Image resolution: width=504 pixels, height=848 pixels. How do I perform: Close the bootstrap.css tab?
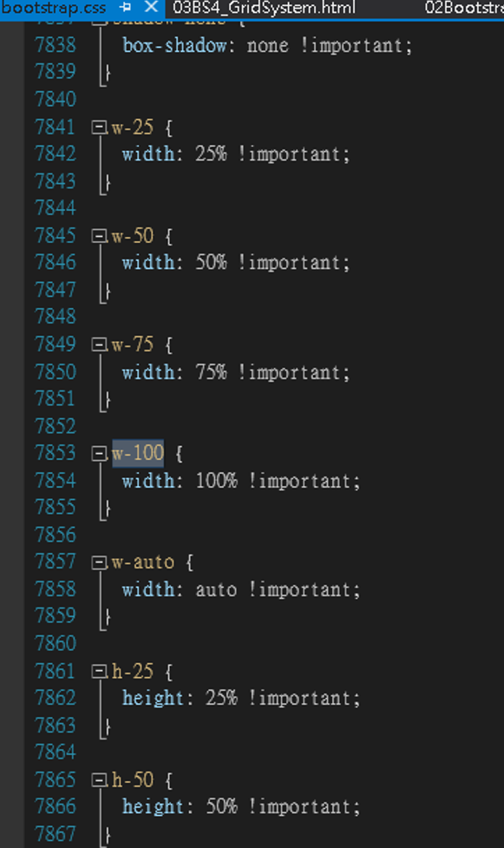pos(152,8)
